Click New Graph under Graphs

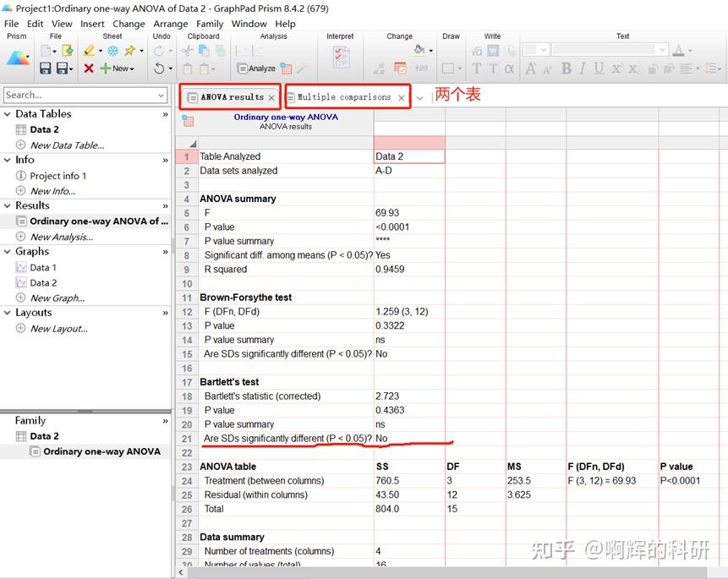[56, 298]
